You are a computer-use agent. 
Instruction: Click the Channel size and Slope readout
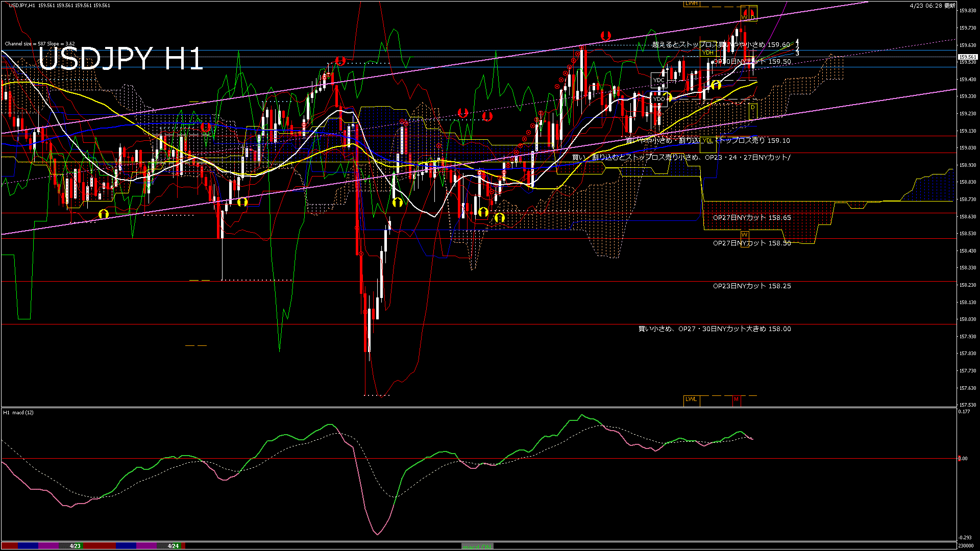click(x=40, y=44)
